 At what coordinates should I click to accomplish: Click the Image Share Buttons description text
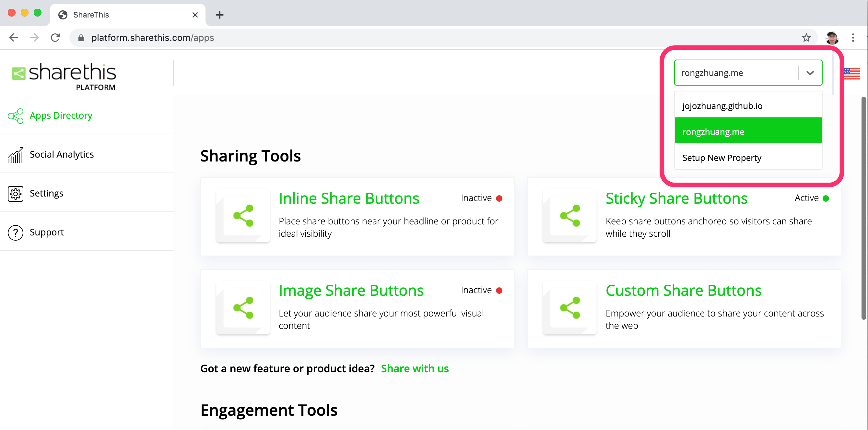(x=381, y=320)
